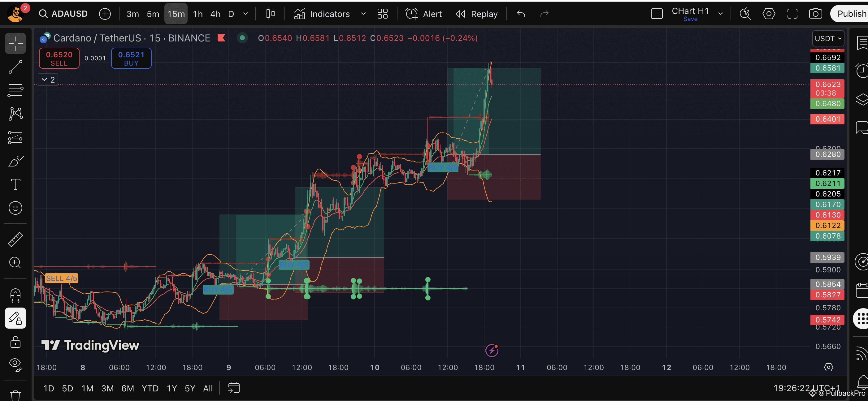868x401 pixels.
Task: Toggle the magnet snap mode
Action: [x=15, y=295]
